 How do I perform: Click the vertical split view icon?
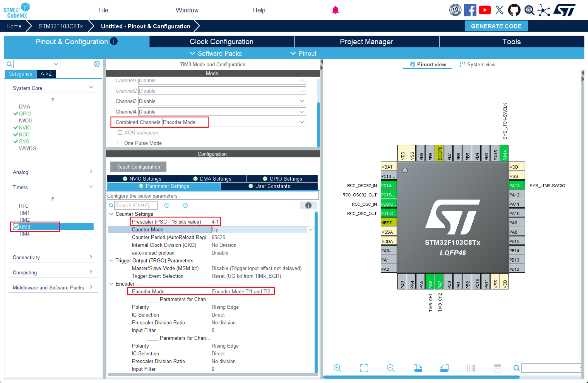point(498,368)
